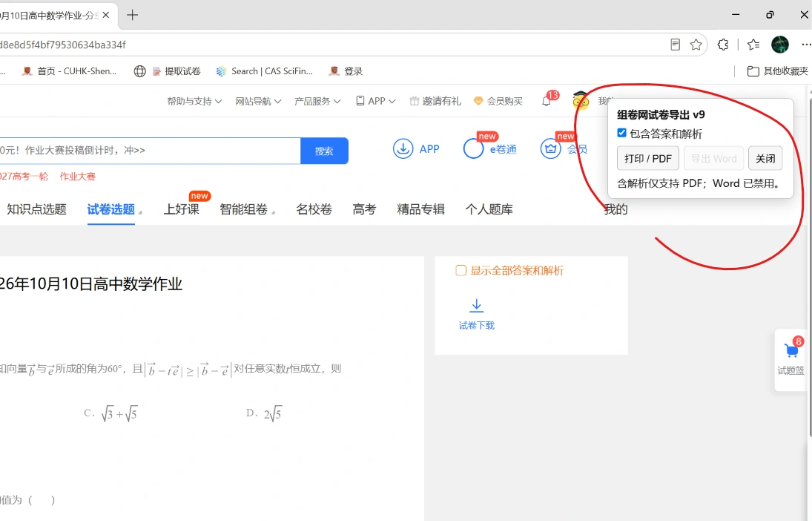Open the 提取试卷 bookmark
Image resolution: width=812 pixels, height=521 pixels.
point(176,71)
